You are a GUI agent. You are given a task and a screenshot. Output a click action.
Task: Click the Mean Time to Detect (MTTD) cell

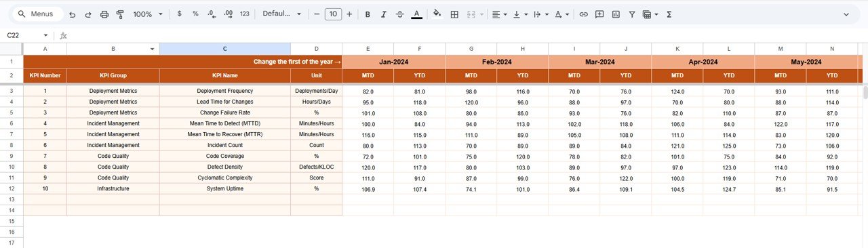pos(225,123)
